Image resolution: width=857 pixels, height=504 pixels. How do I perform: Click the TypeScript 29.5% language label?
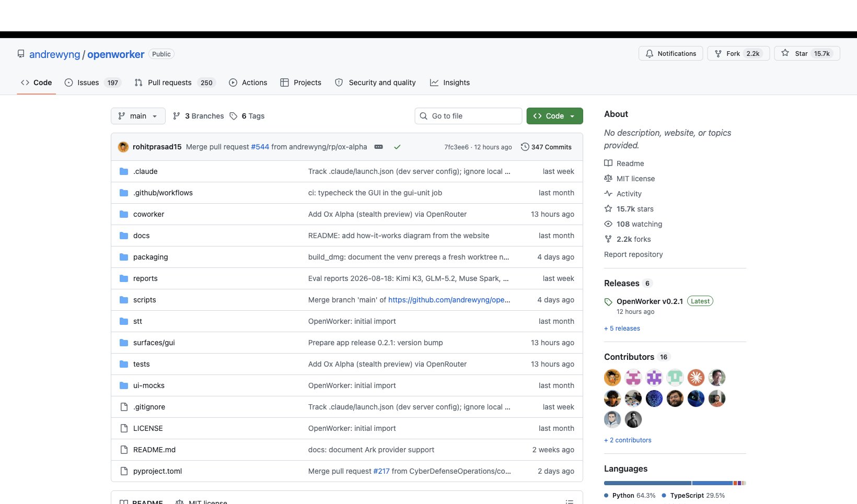693,496
